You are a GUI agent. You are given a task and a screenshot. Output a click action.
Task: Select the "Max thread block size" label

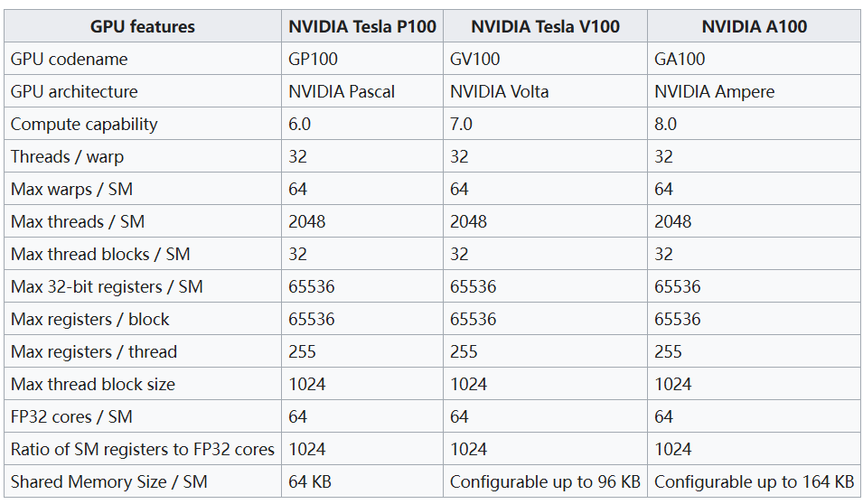pos(93,384)
